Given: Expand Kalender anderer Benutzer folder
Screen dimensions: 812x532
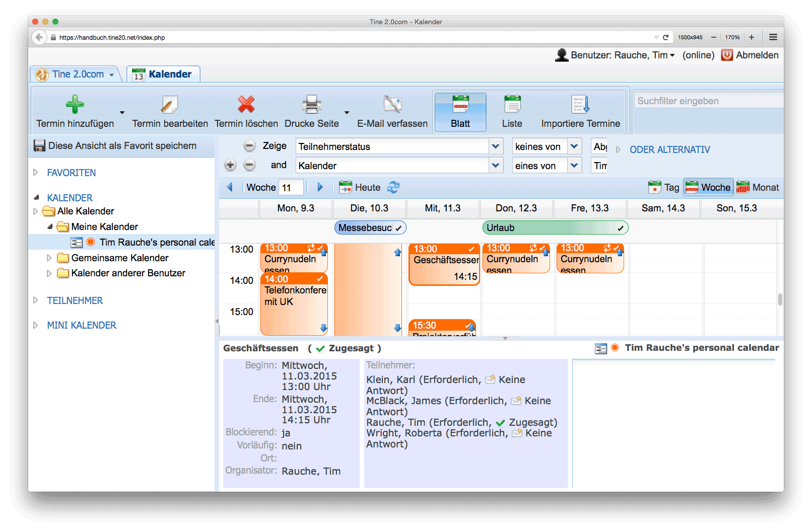Looking at the screenshot, I should click(x=49, y=273).
